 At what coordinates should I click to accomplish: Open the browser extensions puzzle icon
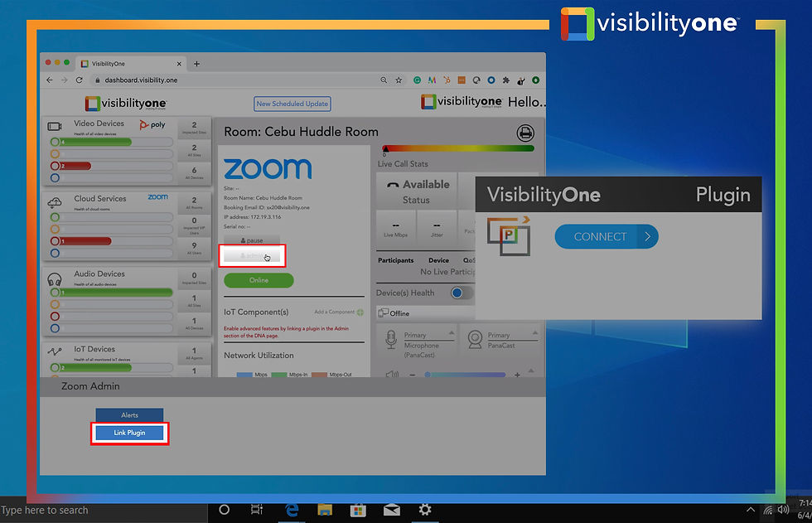[506, 80]
